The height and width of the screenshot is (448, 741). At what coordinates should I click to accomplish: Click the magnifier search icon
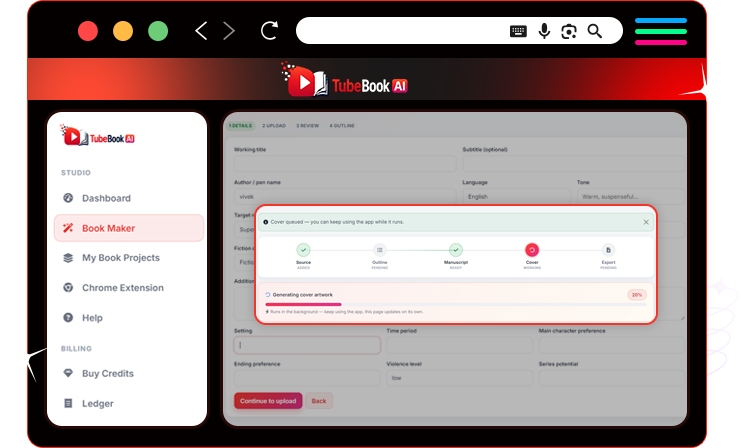[x=595, y=31]
